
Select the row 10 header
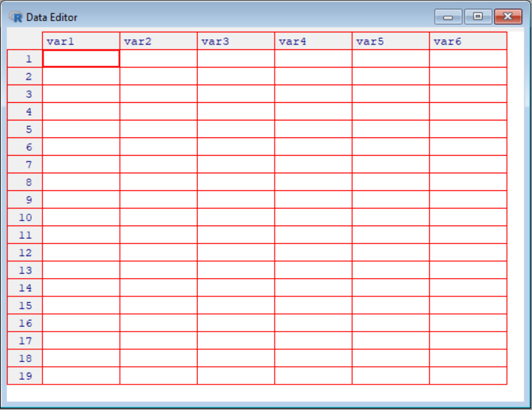[x=25, y=218]
